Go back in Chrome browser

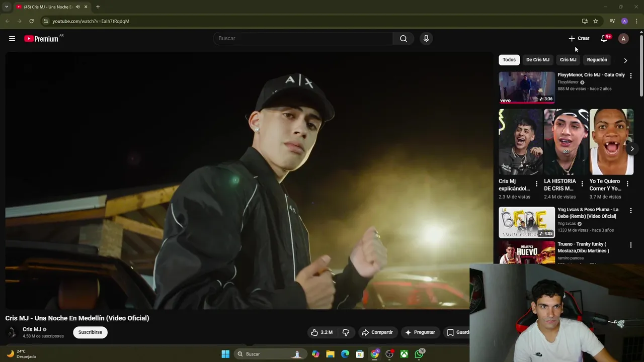click(7, 21)
